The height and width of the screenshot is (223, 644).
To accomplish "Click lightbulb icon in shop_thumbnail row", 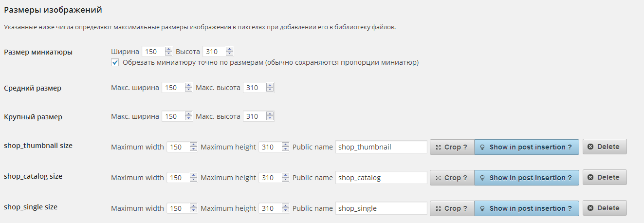I will 483,147.
